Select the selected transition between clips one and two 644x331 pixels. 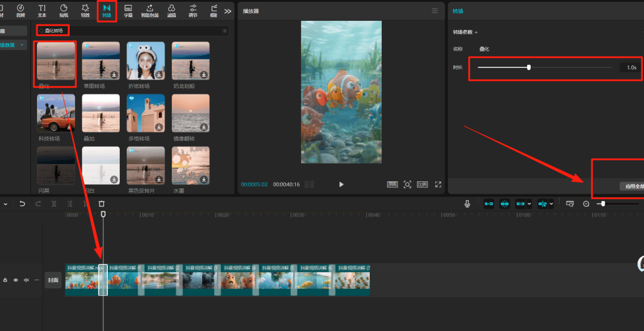103,280
